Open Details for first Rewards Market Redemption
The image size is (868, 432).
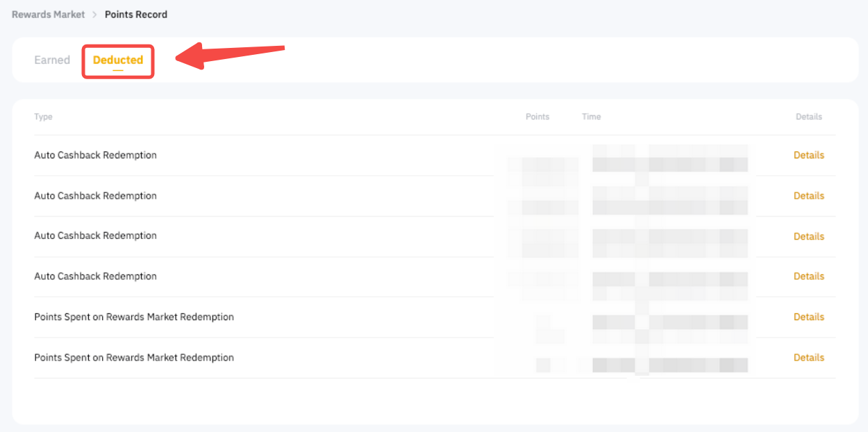(808, 317)
